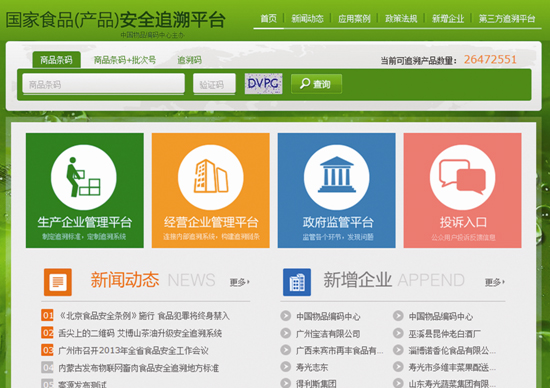Open the 政府监管平台 government building icon
This screenshot has height=388, width=550.
[x=336, y=177]
